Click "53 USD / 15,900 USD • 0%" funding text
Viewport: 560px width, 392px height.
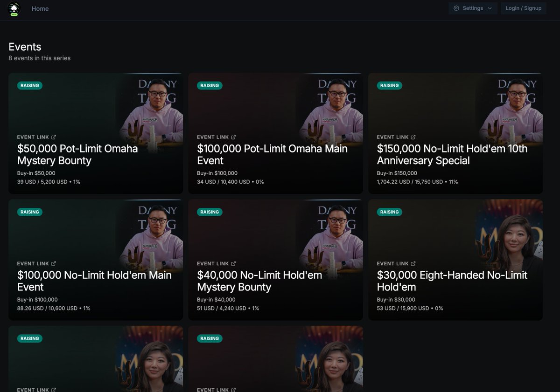coord(410,308)
